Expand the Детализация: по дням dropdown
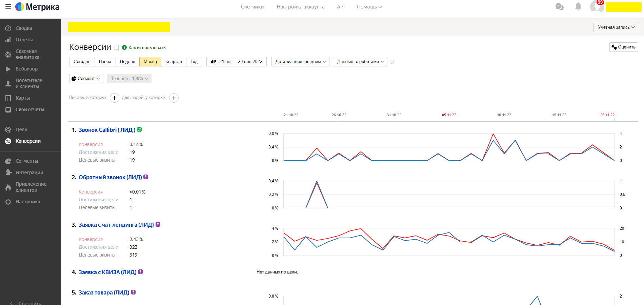The image size is (644, 305). (300, 62)
